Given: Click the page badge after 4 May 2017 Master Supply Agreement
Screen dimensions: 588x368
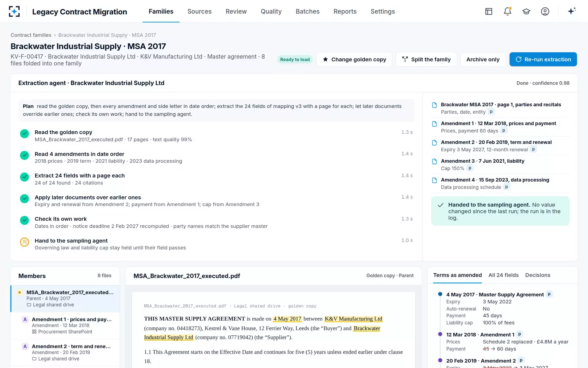Looking at the screenshot, I should click(x=549, y=294).
